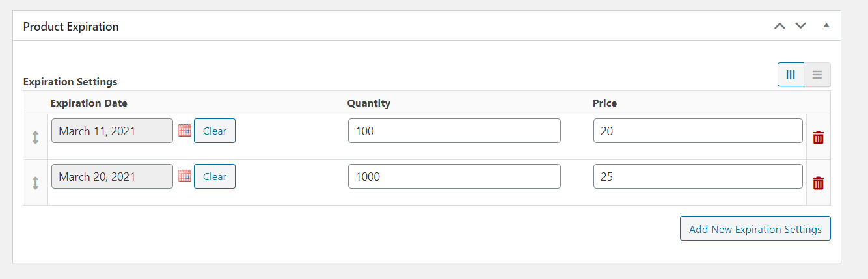The height and width of the screenshot is (279, 868).
Task: Select the March 11, 2021 date field
Action: pos(112,131)
